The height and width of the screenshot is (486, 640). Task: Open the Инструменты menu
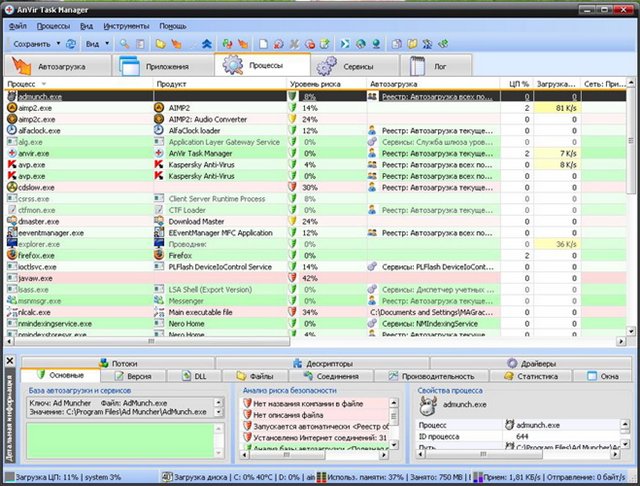coord(128,24)
